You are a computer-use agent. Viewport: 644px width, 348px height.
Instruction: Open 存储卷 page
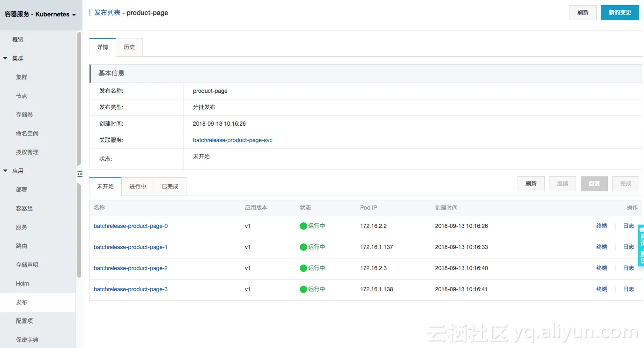point(24,115)
